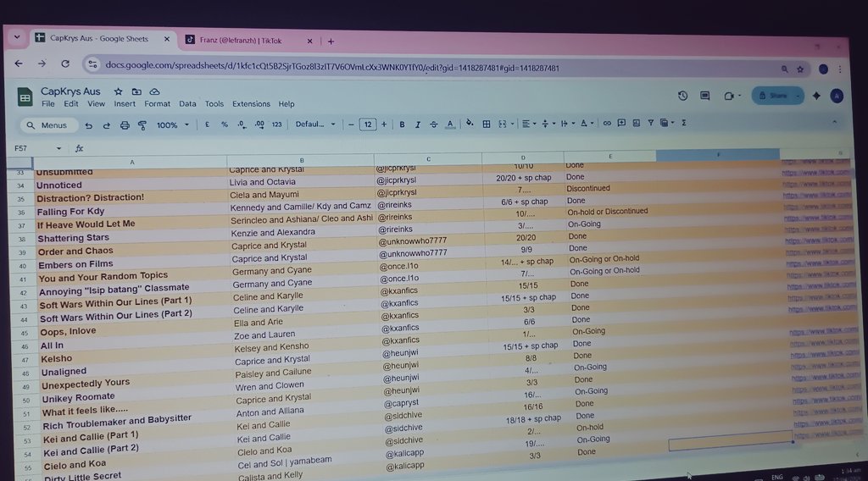Insert comment icon in toolbar
Screen dimensions: 868x481
point(621,123)
